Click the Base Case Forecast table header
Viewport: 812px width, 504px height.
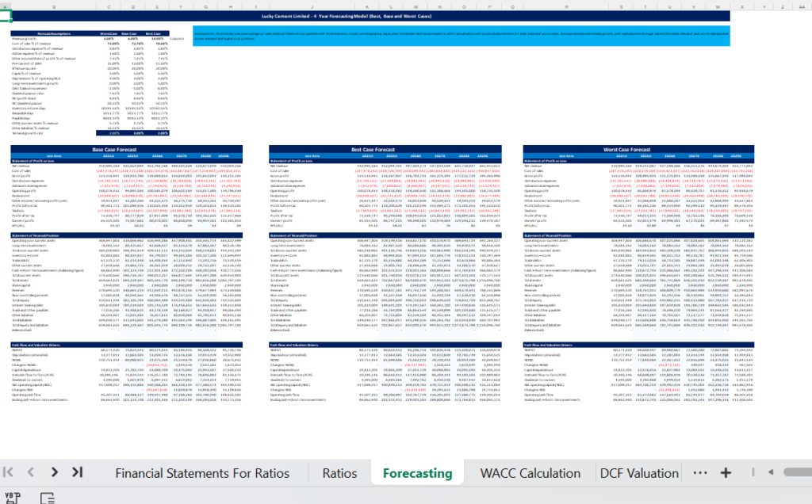click(126, 150)
